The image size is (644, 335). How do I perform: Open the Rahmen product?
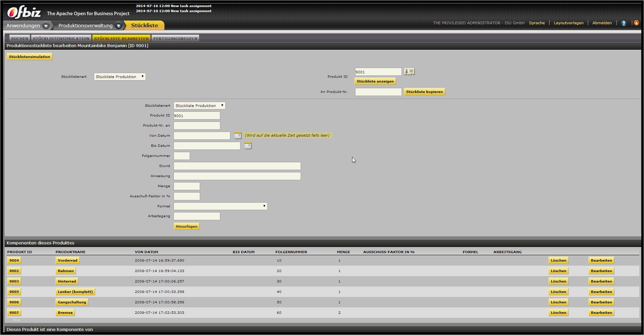(x=66, y=271)
